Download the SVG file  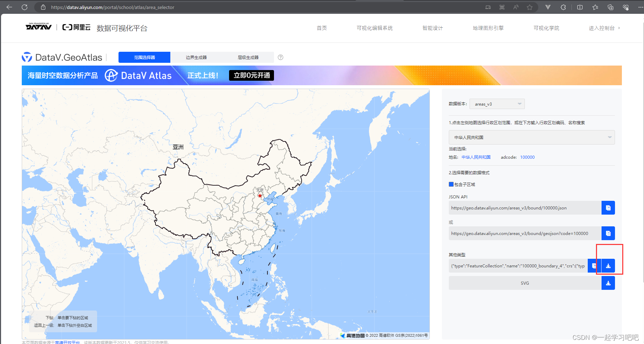pyautogui.click(x=608, y=283)
